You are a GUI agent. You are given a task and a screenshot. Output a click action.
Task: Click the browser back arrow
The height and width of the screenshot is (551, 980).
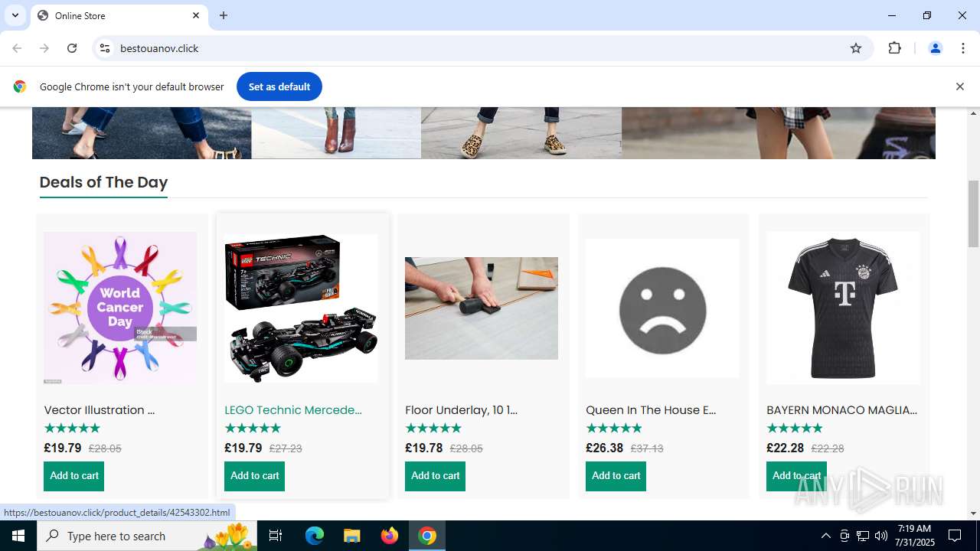pyautogui.click(x=17, y=48)
